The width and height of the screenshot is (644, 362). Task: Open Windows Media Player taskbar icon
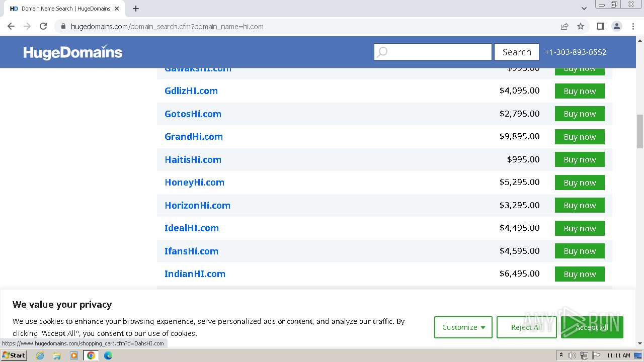[74, 355]
